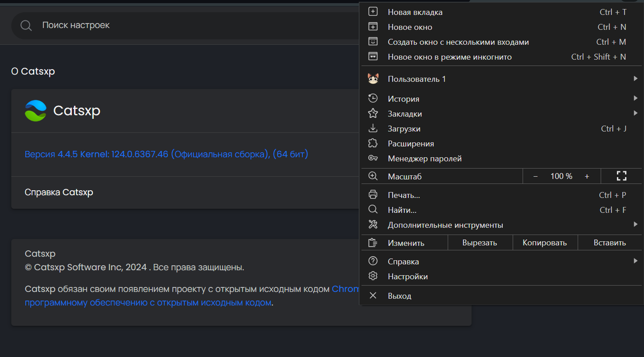The height and width of the screenshot is (357, 644).
Task: Click the version 4.4.5 Kernel link
Action: 167,154
